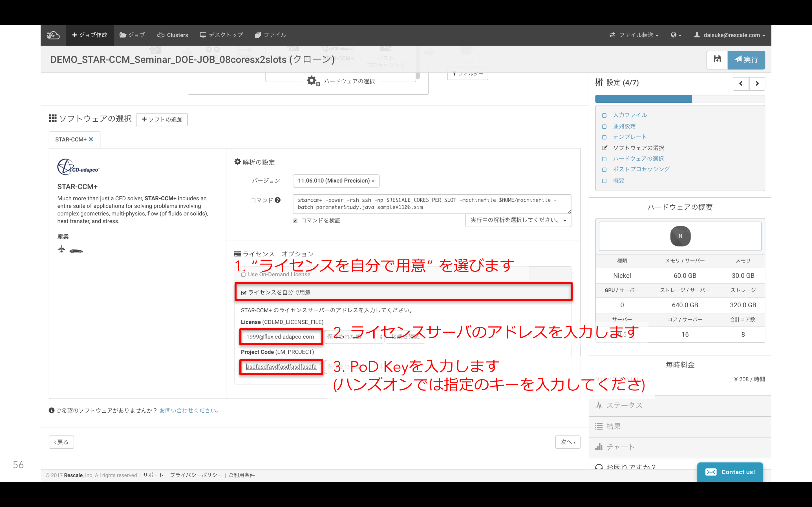Toggle コマンドを検証 checkbox
The image size is (812, 507).
(x=295, y=221)
